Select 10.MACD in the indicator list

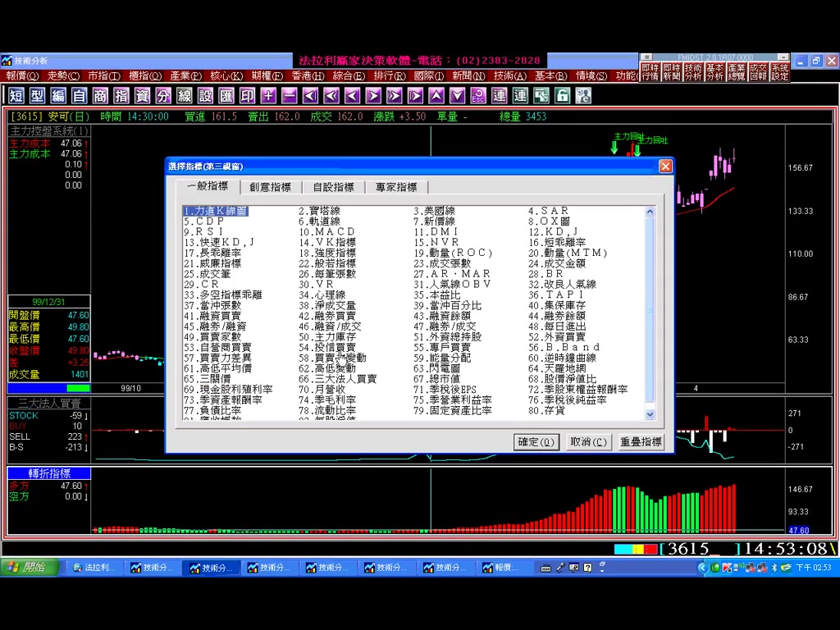click(x=327, y=232)
